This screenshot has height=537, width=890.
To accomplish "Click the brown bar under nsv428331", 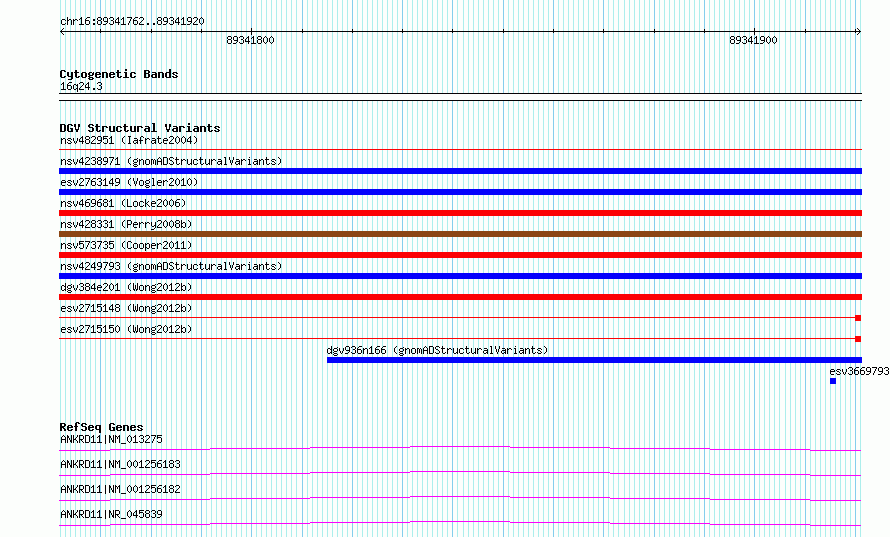I will [460, 234].
